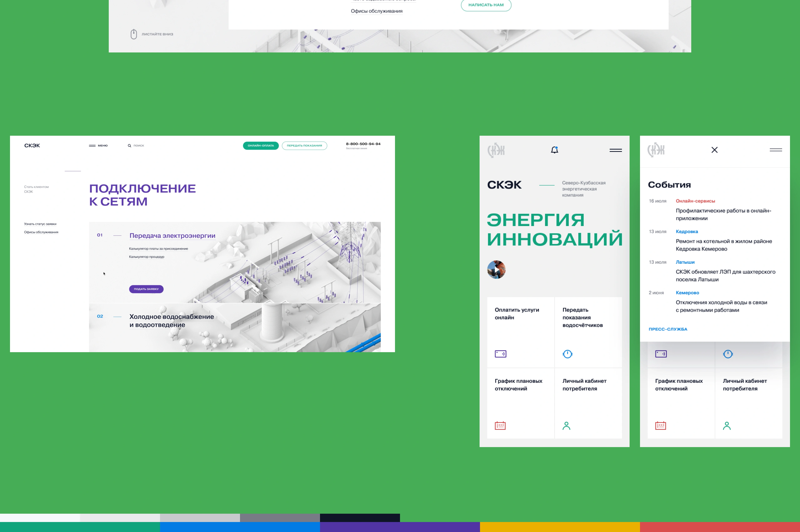Click the ПЕРЕДАТЬ ПОКАЗАНИЯ button
The height and width of the screenshot is (532, 800).
pyautogui.click(x=304, y=145)
